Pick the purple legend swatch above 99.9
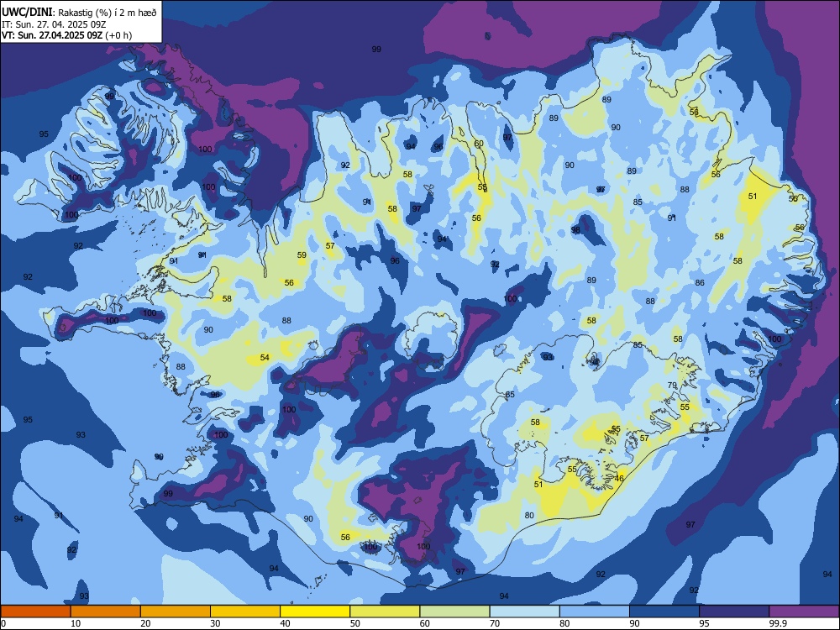 click(804, 612)
